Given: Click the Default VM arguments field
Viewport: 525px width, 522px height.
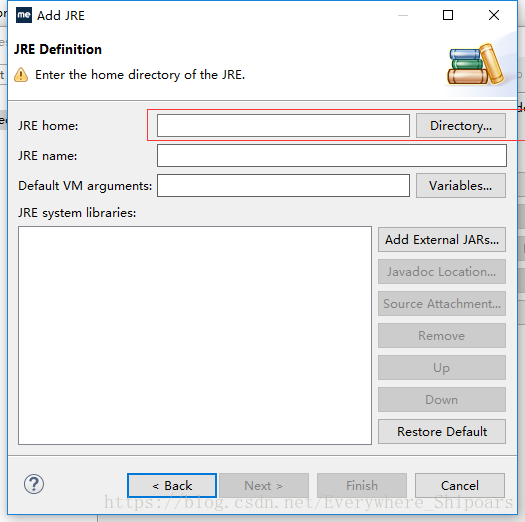Looking at the screenshot, I should 283,185.
